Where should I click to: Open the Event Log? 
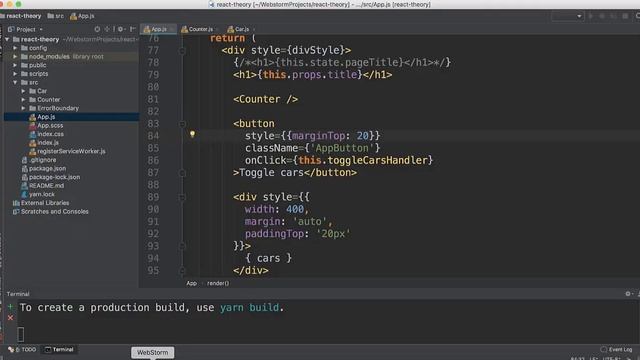click(617, 349)
